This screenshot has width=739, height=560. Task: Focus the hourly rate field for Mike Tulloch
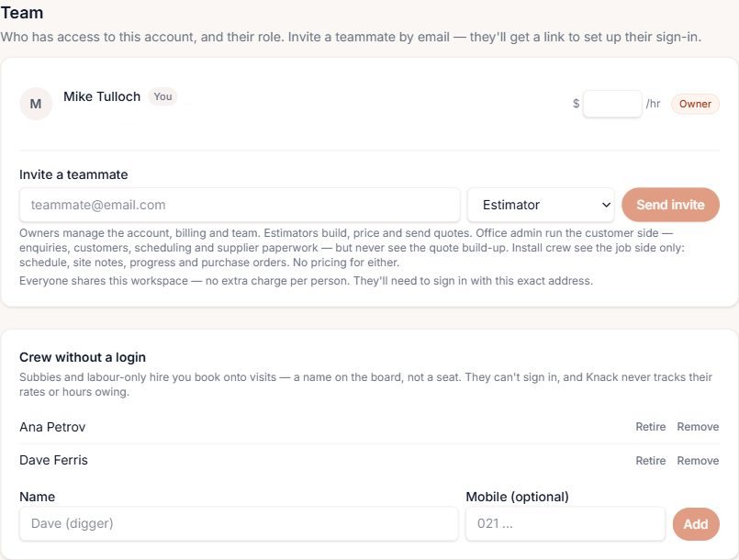click(611, 104)
